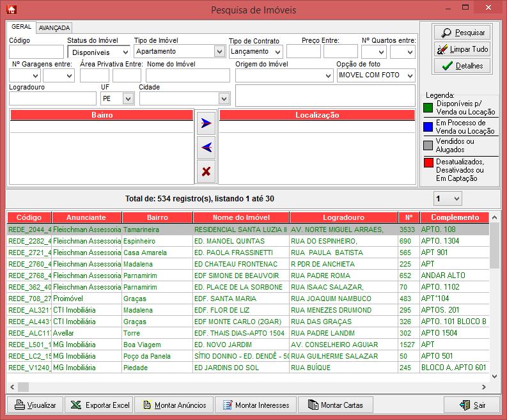Export results with Exportar Excel
Viewport: 507px width, 420px height.
(100, 405)
